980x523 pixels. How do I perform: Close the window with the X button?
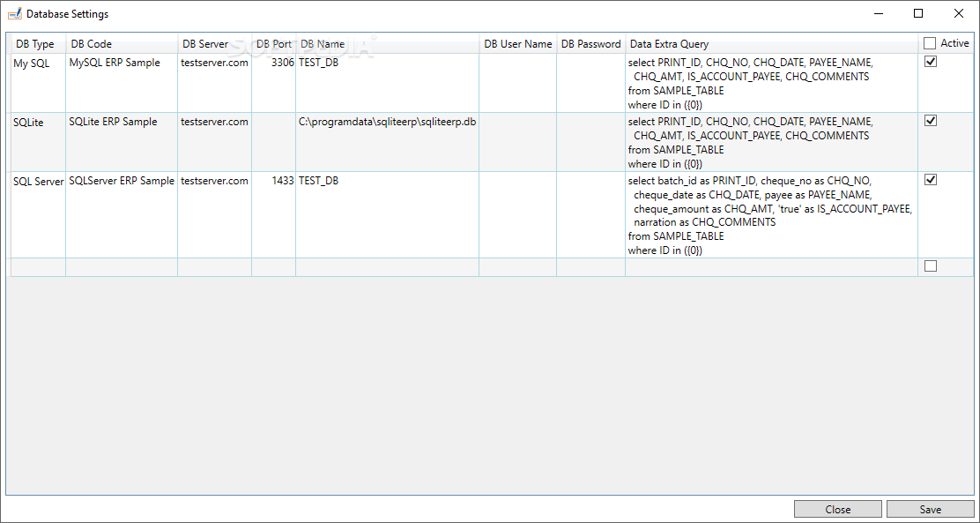tap(958, 13)
